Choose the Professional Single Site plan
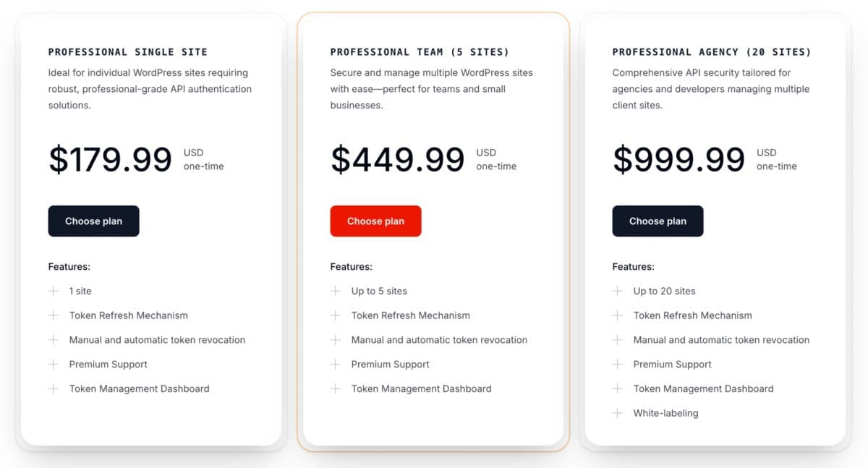 coord(93,221)
